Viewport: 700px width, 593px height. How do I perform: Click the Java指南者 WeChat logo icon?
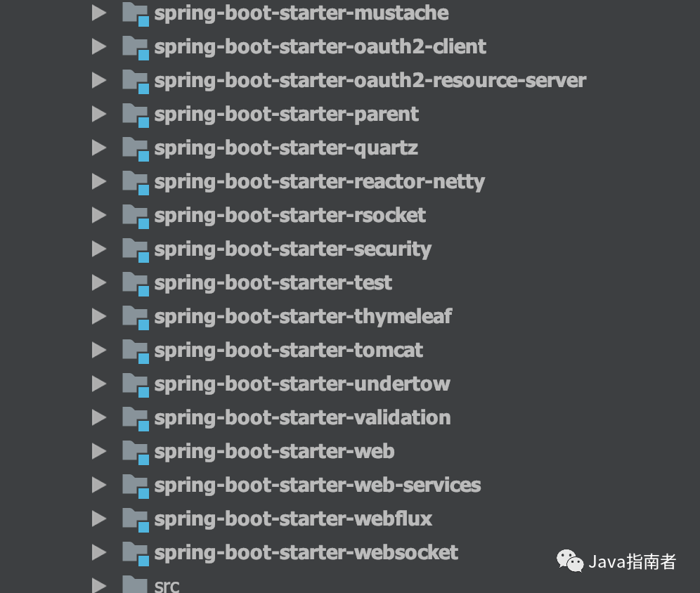[569, 560]
